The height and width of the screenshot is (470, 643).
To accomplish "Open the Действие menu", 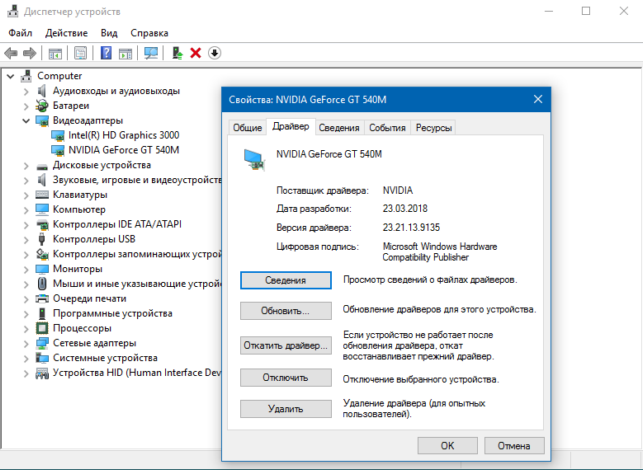I will coord(66,33).
